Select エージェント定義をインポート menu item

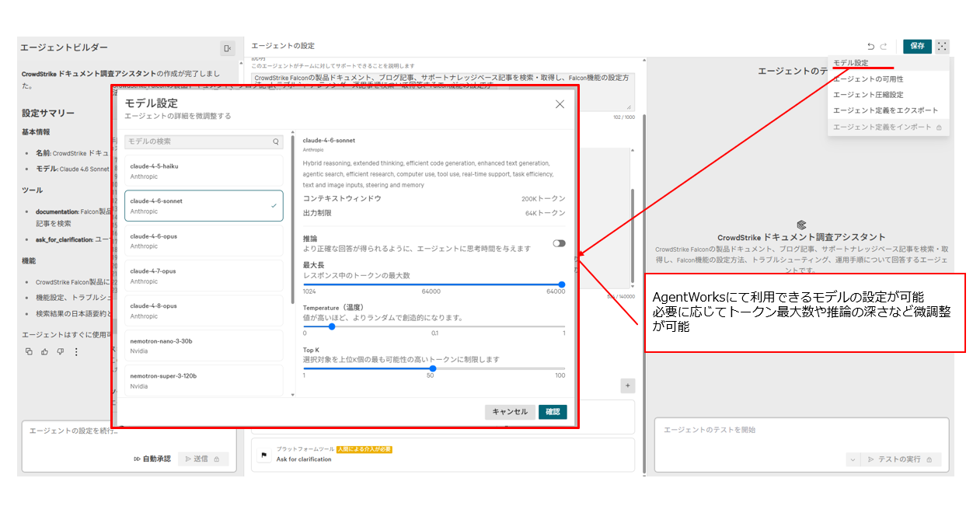pyautogui.click(x=889, y=127)
